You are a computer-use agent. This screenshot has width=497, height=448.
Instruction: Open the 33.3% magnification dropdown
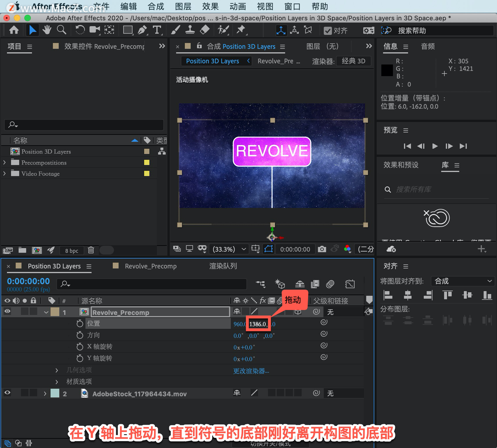229,249
